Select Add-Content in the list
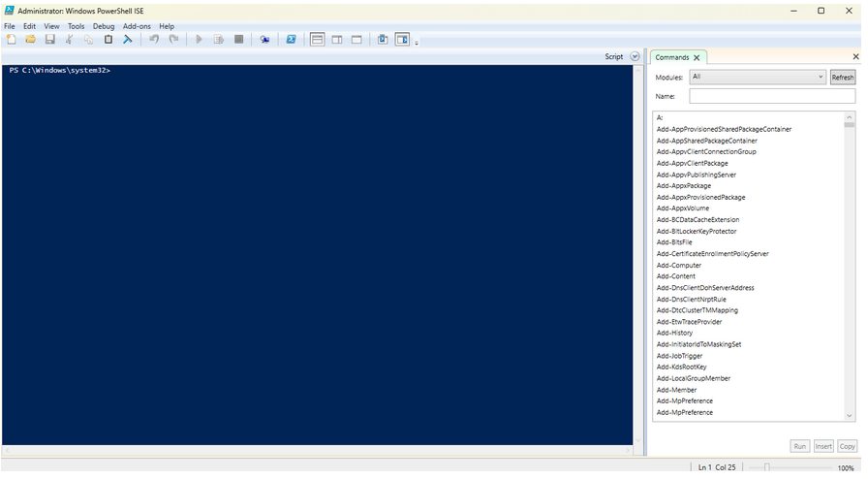Image resolution: width=868 pixels, height=479 pixels. click(x=676, y=276)
